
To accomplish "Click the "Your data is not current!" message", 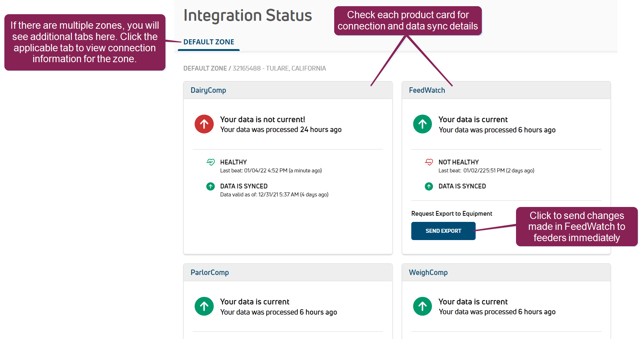I will (x=263, y=120).
